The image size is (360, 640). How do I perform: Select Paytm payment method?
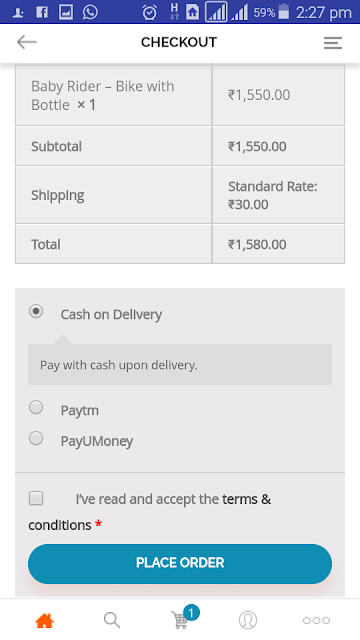point(36,407)
